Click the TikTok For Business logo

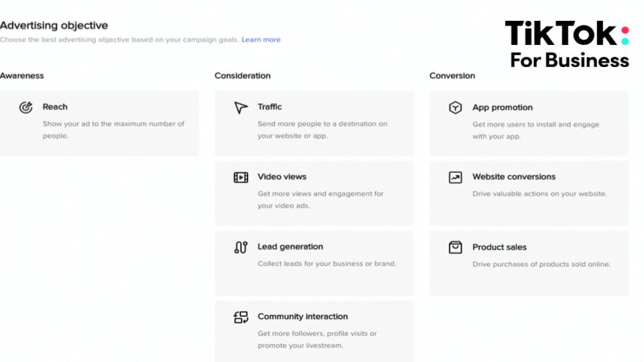[x=568, y=44]
